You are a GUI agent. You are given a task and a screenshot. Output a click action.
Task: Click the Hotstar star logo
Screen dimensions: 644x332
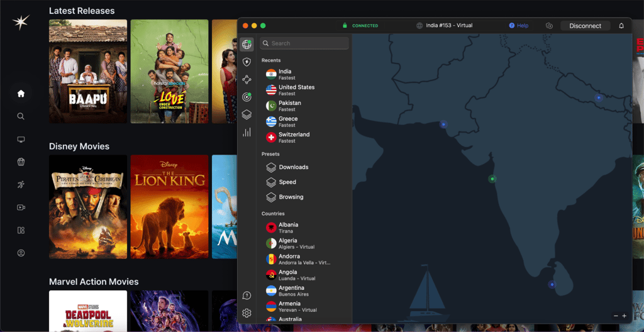(21, 22)
